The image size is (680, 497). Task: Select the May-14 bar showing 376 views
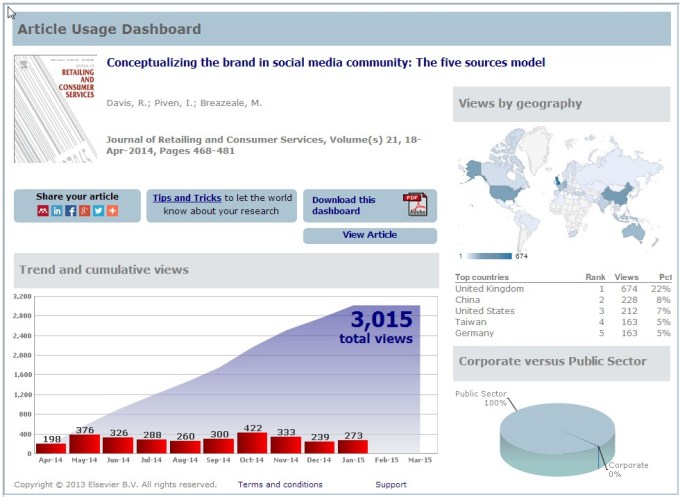(85, 443)
